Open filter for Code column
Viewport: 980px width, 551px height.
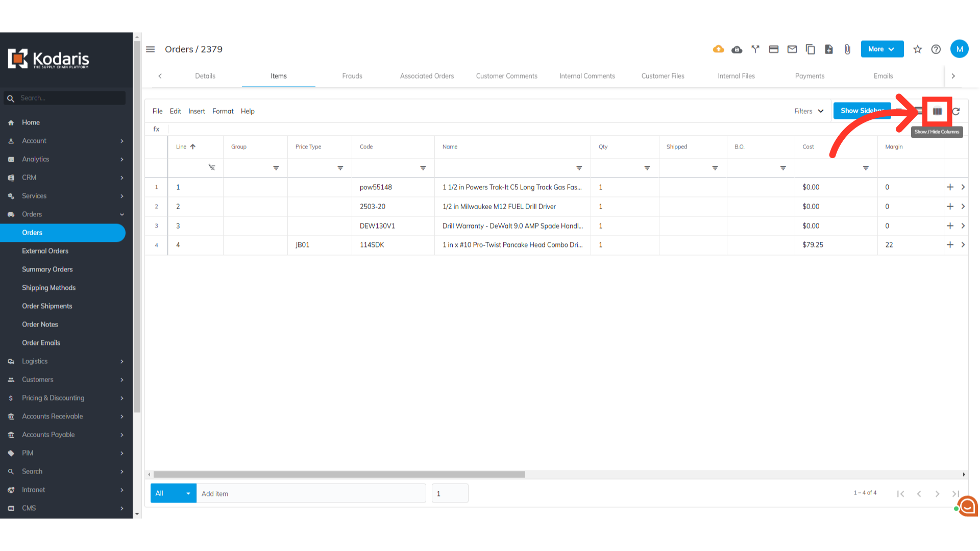tap(423, 168)
